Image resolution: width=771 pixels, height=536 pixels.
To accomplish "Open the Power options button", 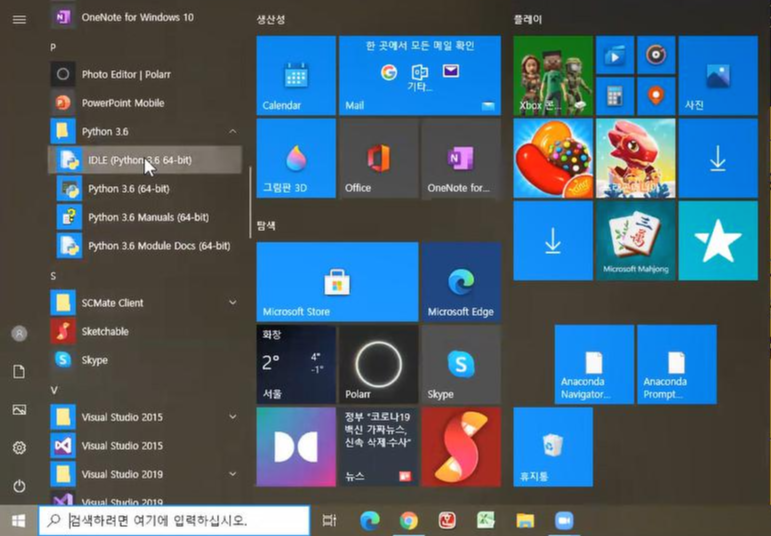I will pos(19,486).
